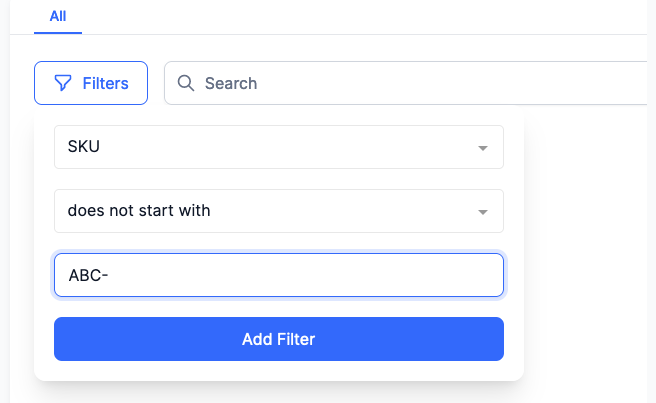The height and width of the screenshot is (403, 656).
Task: Click the caret arrow beside 'does not start with'
Action: click(x=483, y=212)
